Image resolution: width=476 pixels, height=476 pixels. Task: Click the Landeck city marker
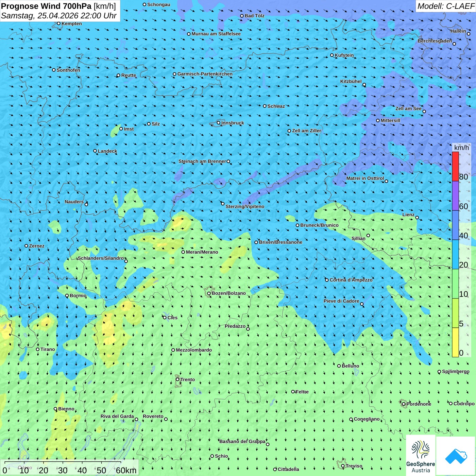point(95,151)
